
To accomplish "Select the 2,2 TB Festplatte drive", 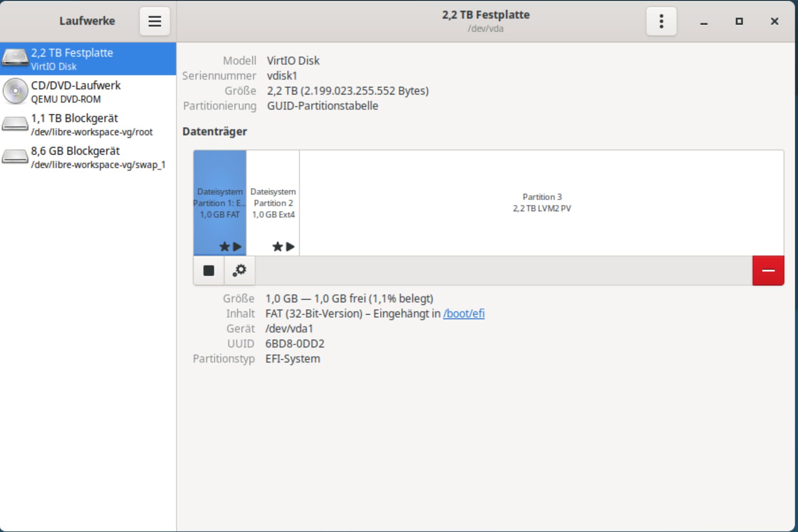I will coord(88,59).
